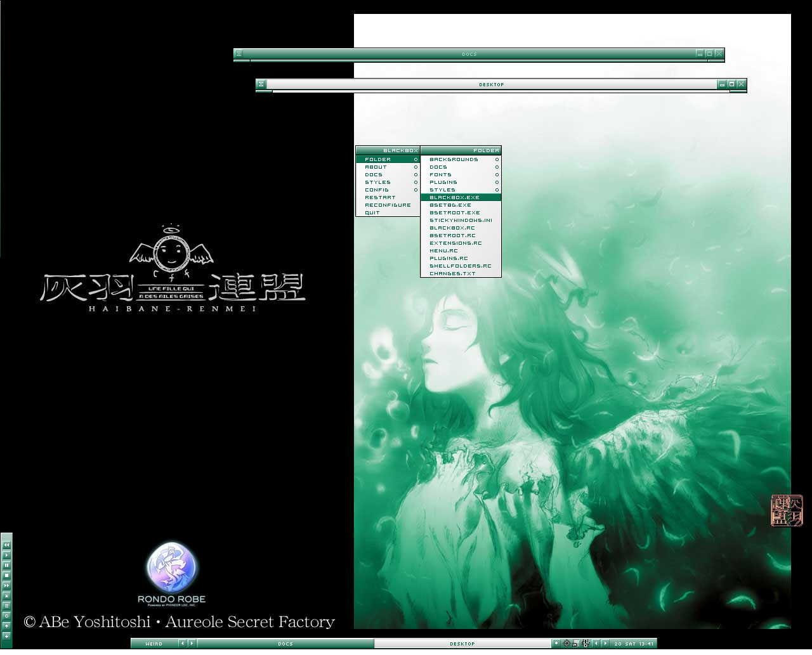The image size is (812, 655).
Task: Expand the Config submenu in the Blackbox menu
Action: 388,190
